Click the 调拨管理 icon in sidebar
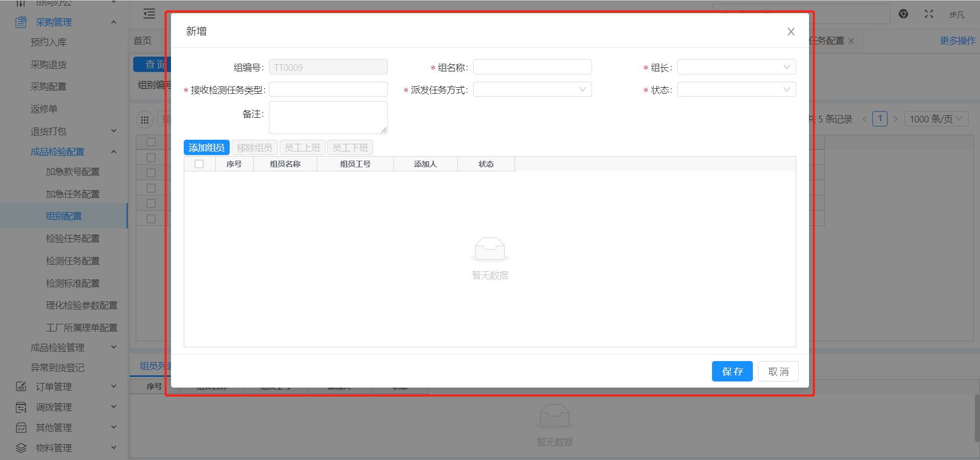Screen dimensions: 980x460 pos(21,407)
